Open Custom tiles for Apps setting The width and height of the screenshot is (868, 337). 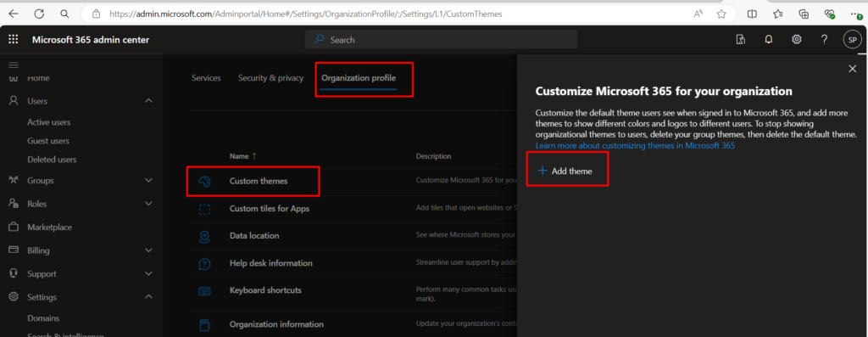tap(269, 209)
